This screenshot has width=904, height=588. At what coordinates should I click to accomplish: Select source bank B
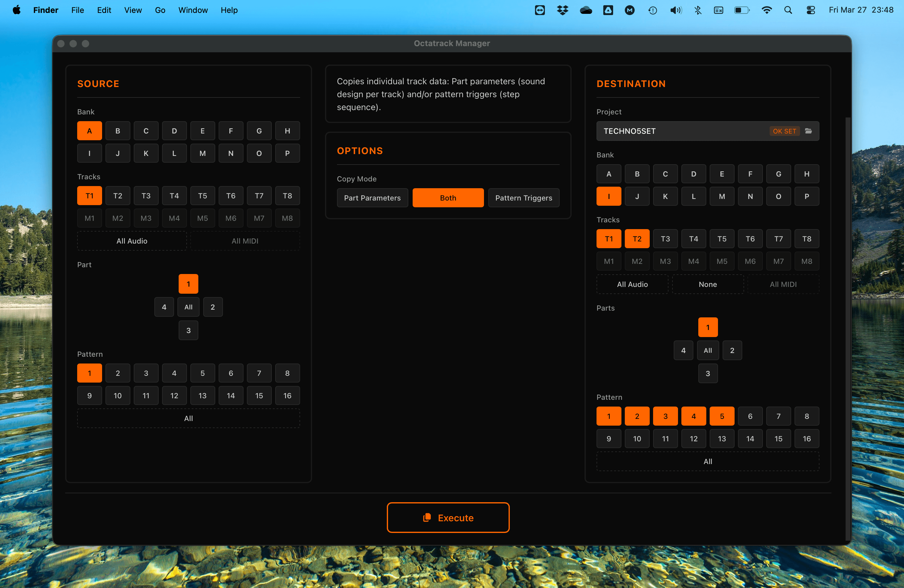click(x=118, y=131)
